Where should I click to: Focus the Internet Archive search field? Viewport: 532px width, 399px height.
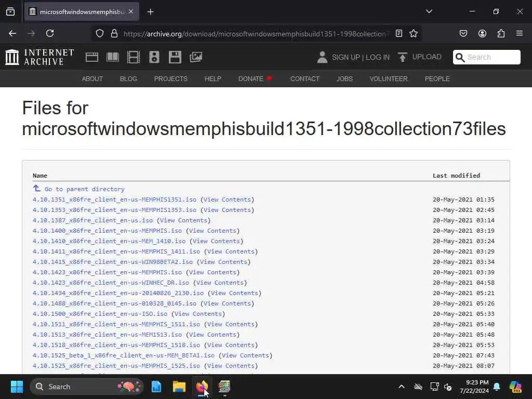[x=486, y=57]
